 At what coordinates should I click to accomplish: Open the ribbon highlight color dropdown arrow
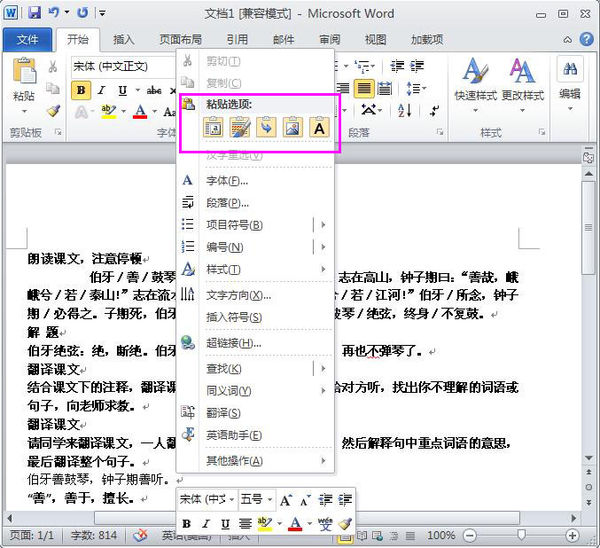pos(124,111)
